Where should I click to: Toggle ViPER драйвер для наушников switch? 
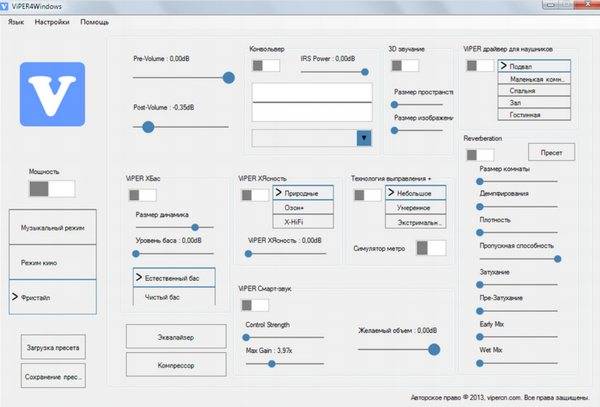pos(480,65)
